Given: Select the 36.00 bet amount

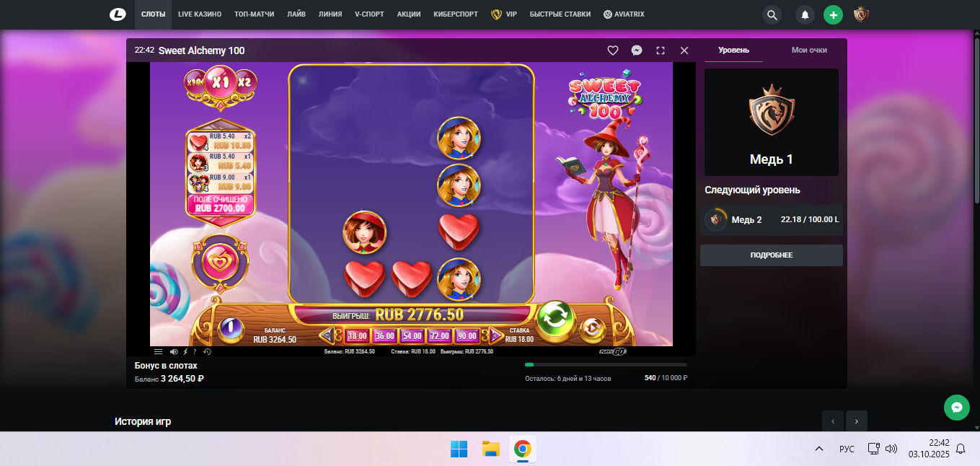Looking at the screenshot, I should (384, 336).
